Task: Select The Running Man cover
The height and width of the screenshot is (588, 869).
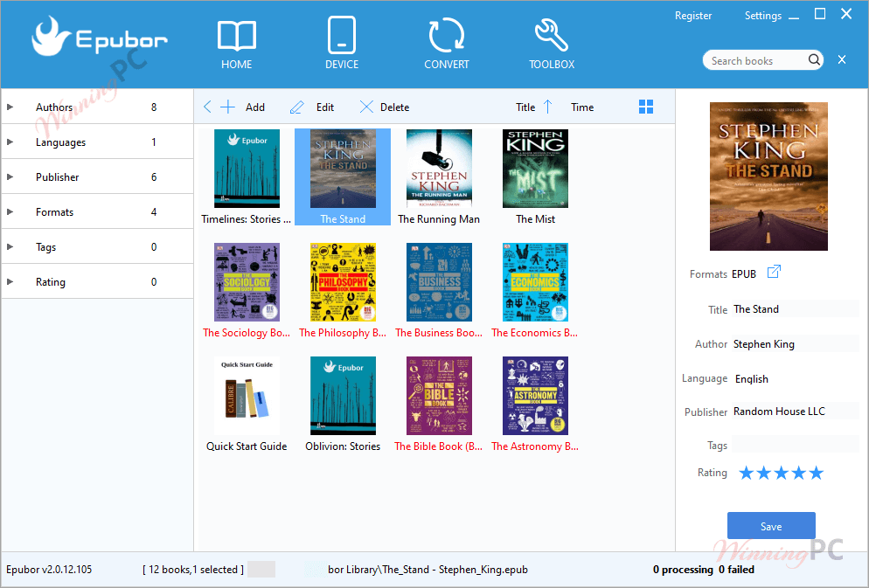Action: point(439,169)
